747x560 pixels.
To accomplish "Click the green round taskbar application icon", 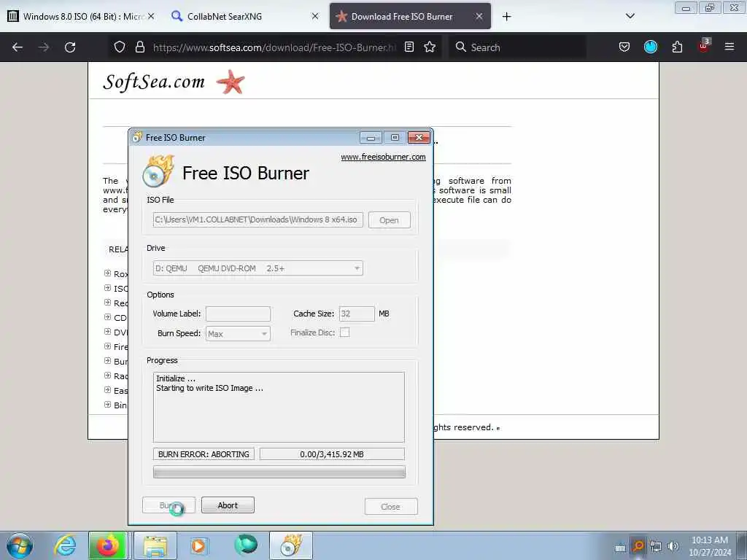I will (x=246, y=545).
